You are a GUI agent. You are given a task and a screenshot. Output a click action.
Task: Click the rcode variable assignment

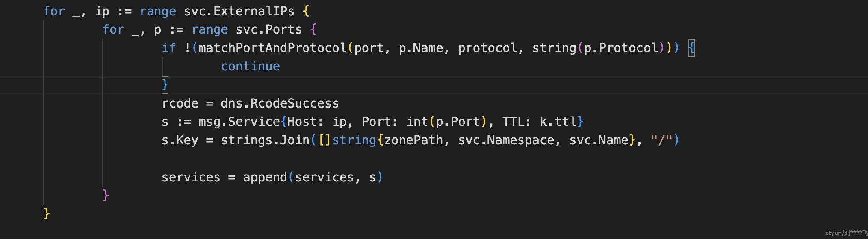(180, 103)
